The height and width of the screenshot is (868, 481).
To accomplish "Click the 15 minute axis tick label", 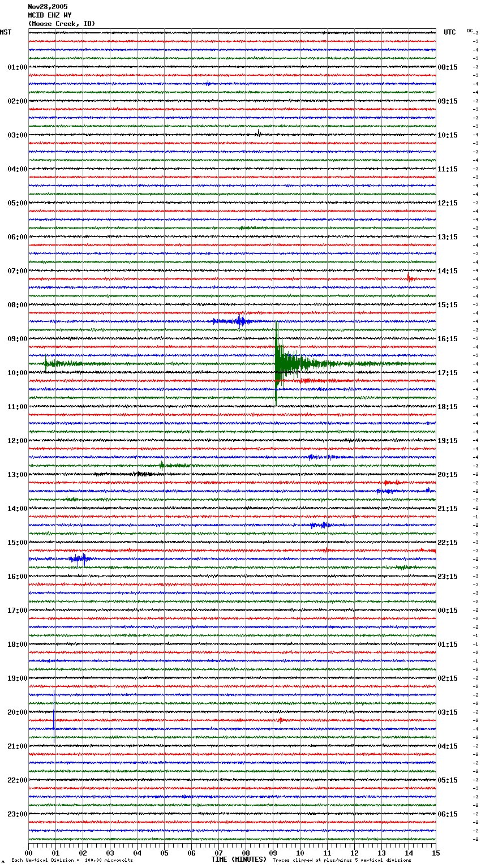I will [436, 853].
